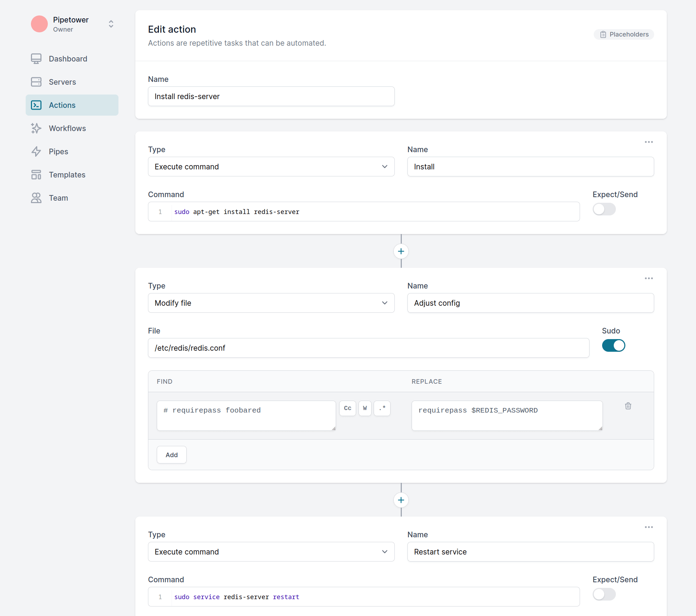
Task: Disable Sudo for the redis.conf file
Action: pyautogui.click(x=614, y=345)
